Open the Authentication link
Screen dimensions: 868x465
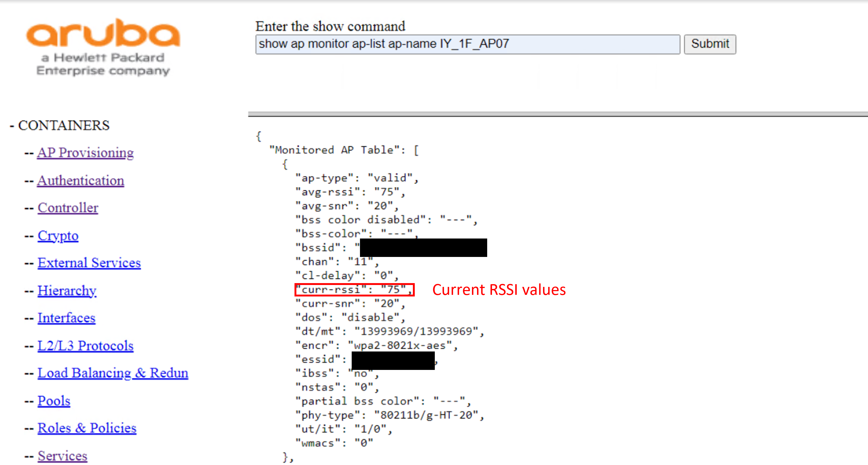[x=80, y=181]
